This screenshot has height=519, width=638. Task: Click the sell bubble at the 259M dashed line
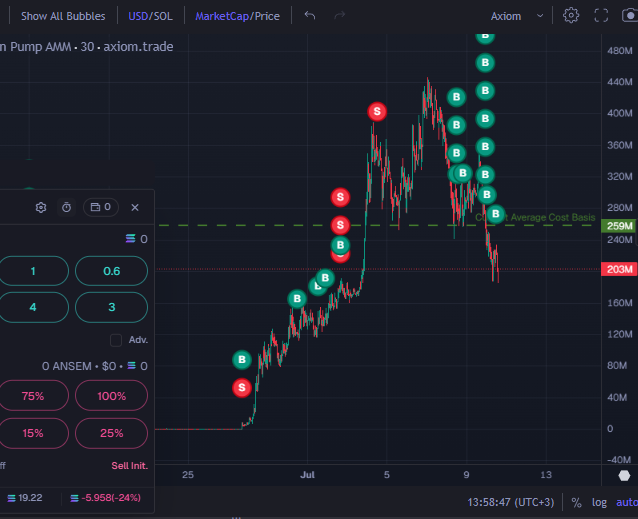pyautogui.click(x=340, y=225)
